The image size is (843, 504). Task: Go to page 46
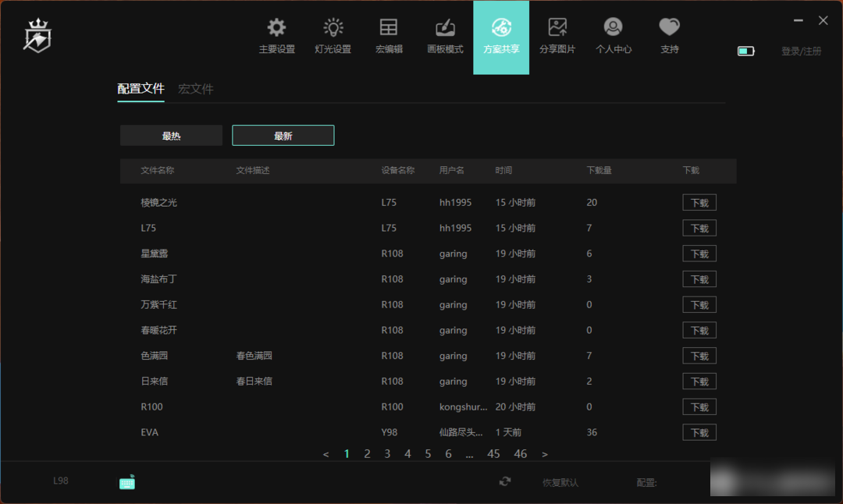521,454
